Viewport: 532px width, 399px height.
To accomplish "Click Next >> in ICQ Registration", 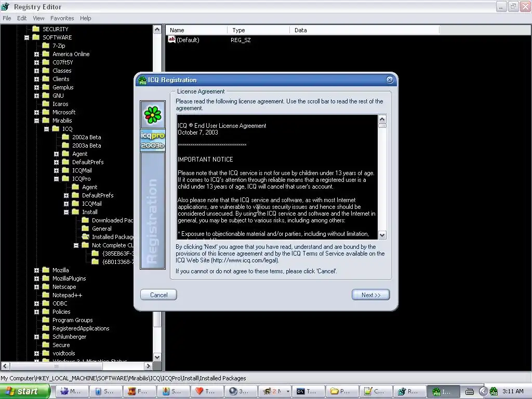I will click(370, 295).
